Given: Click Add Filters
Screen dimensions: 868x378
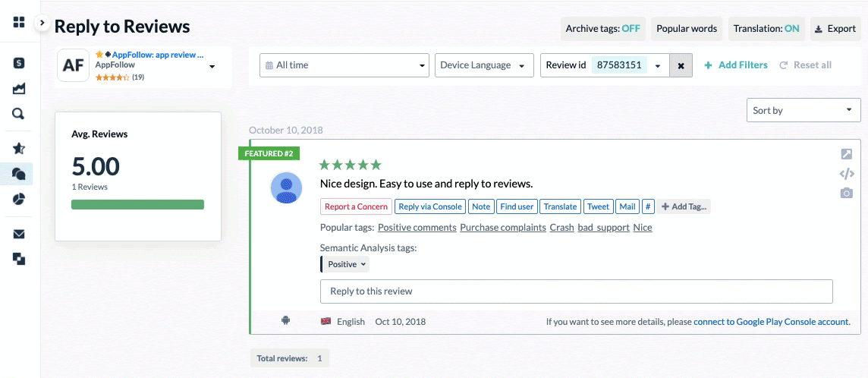Looking at the screenshot, I should pyautogui.click(x=736, y=65).
